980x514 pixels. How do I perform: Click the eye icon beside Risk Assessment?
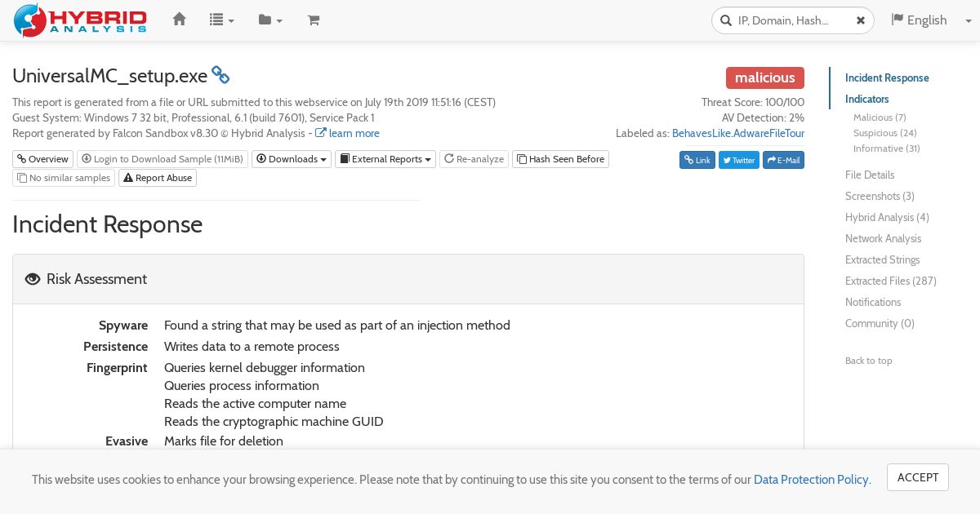[x=33, y=279]
